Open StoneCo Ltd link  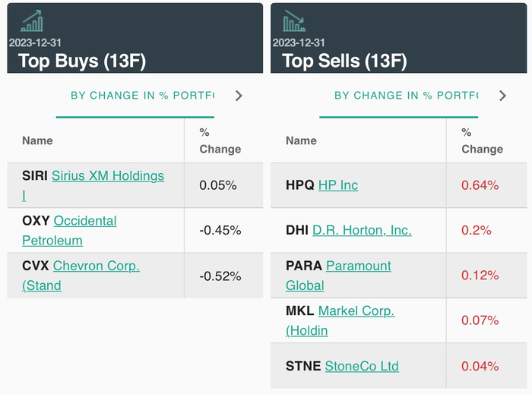361,366
